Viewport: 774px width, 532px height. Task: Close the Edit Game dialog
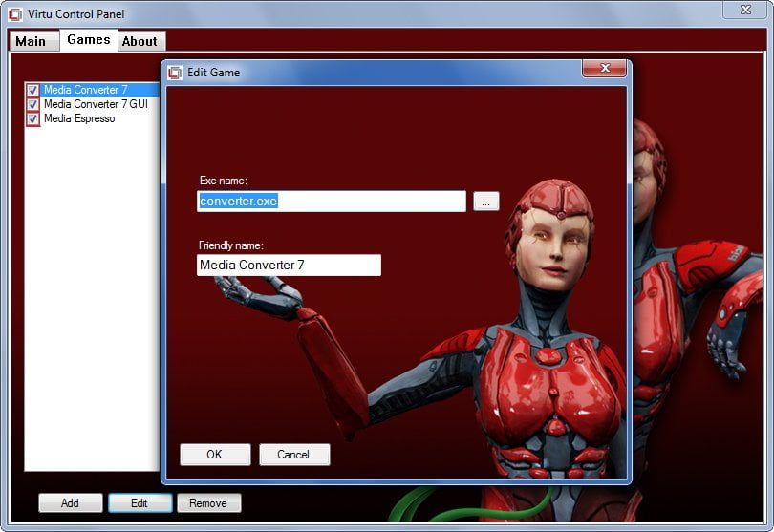[604, 68]
